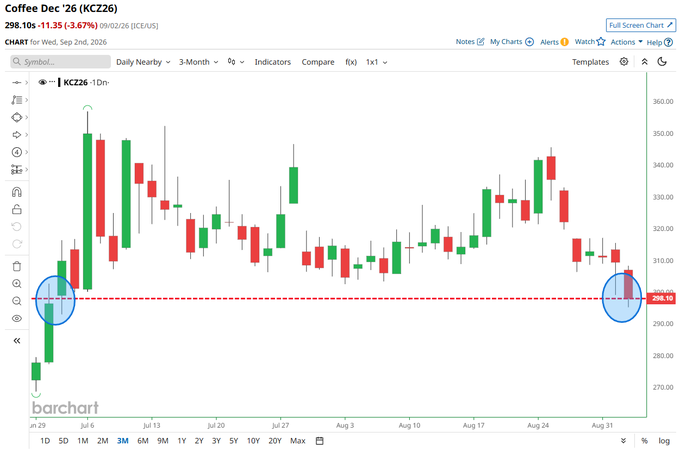Open 1x1 chart layout dropdown
The width and height of the screenshot is (680, 451).
[376, 62]
